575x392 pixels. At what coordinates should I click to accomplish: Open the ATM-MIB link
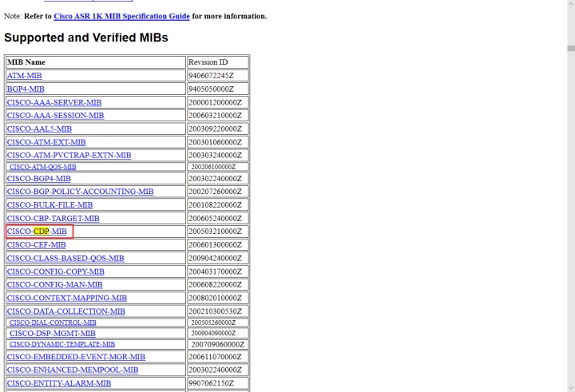[x=25, y=76]
